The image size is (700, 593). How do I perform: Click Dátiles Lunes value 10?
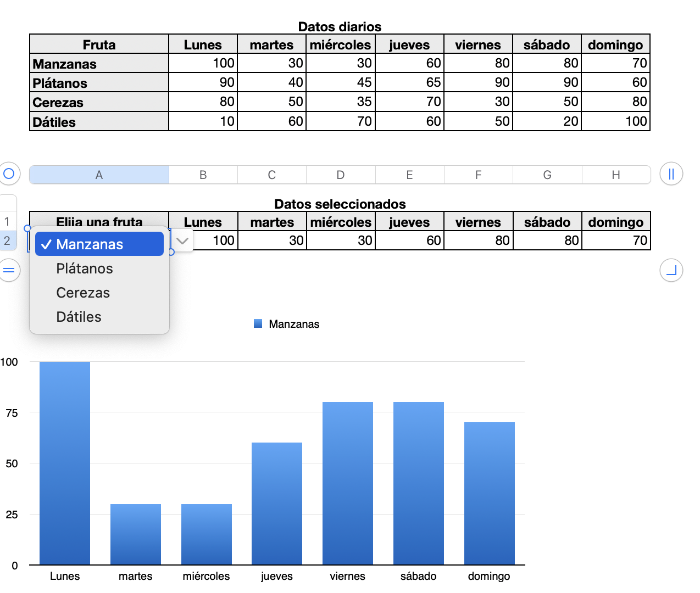(203, 121)
